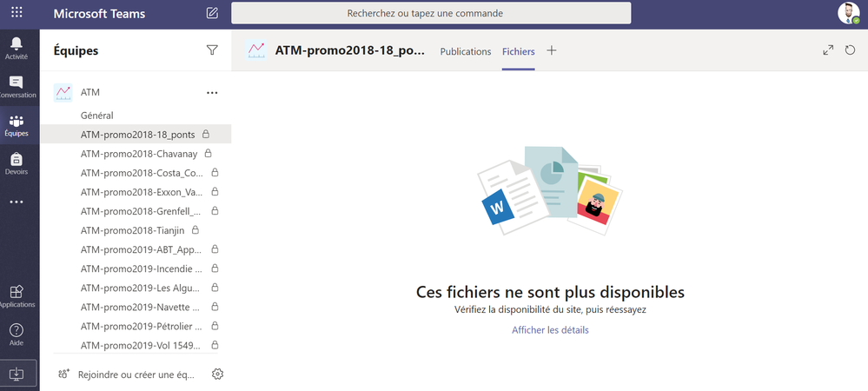Open Devoirs in the left rail
868x391 pixels.
[x=17, y=164]
